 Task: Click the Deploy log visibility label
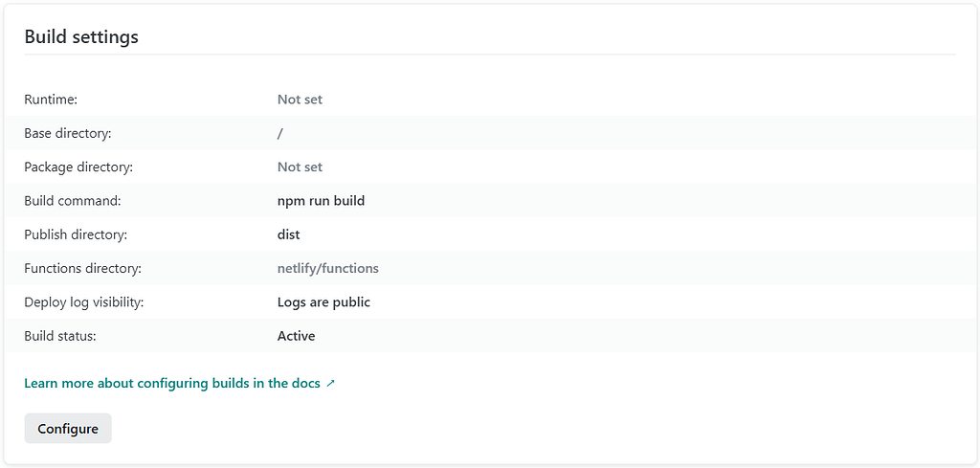click(83, 301)
